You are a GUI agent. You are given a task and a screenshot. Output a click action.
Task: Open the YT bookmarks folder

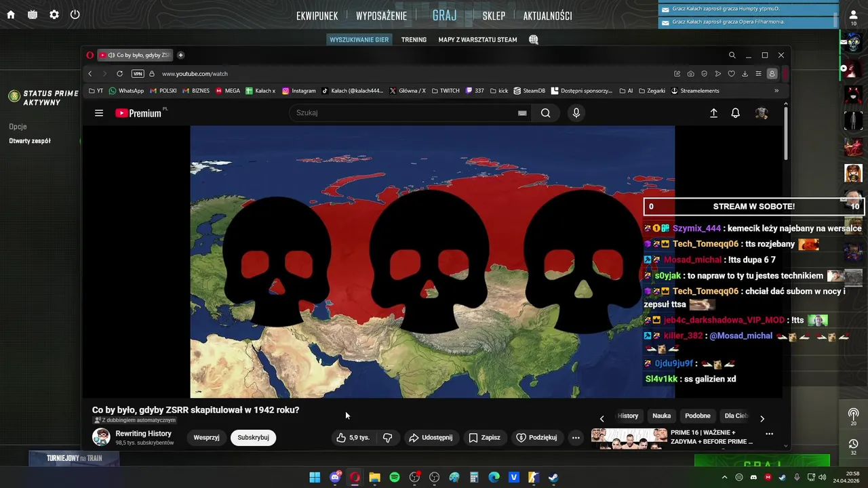click(x=96, y=91)
